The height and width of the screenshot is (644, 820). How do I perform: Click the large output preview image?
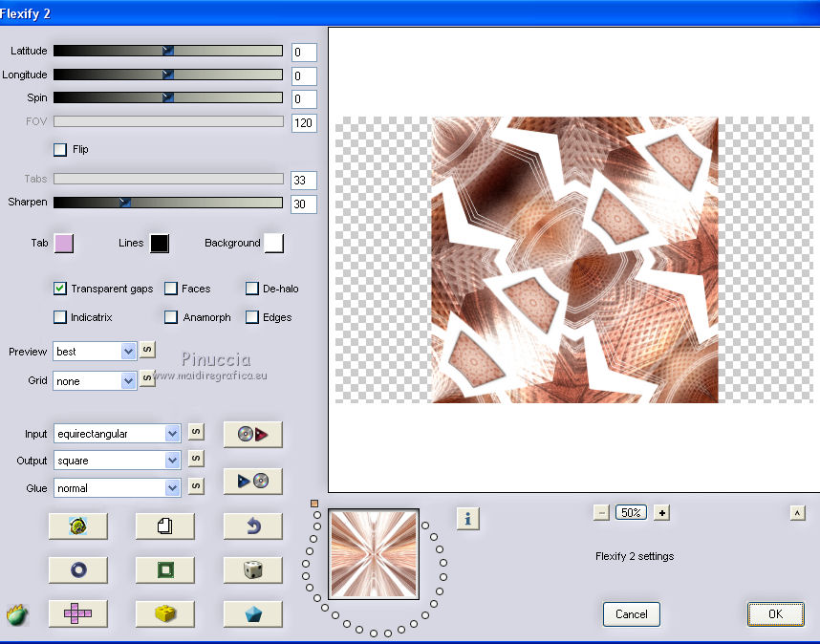pyautogui.click(x=574, y=260)
